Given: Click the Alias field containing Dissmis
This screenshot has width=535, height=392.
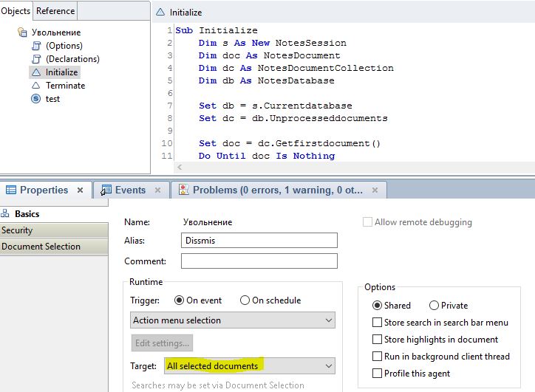Looking at the screenshot, I should pos(259,241).
